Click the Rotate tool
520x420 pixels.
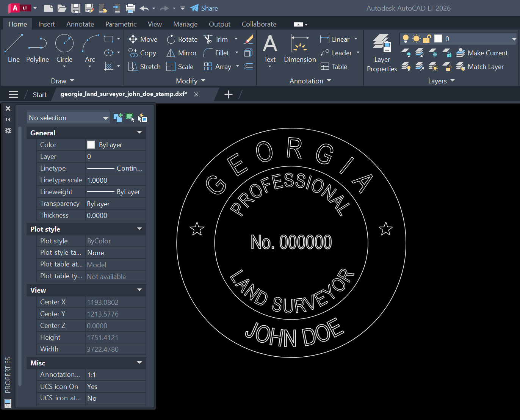tap(182, 39)
